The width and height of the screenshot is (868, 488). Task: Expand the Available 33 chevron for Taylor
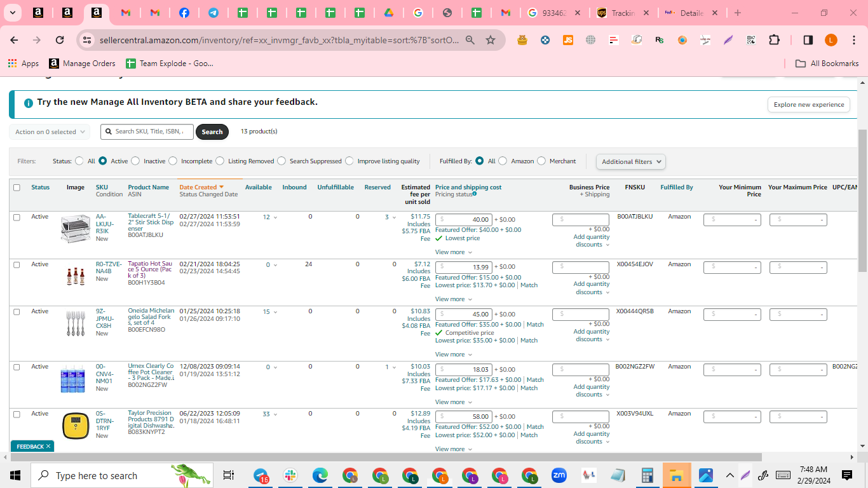275,414
